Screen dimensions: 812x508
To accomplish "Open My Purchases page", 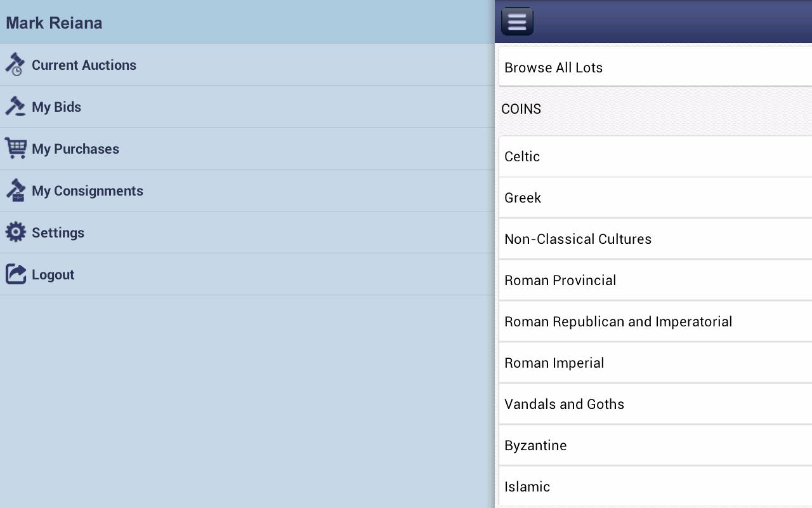I will pos(247,149).
